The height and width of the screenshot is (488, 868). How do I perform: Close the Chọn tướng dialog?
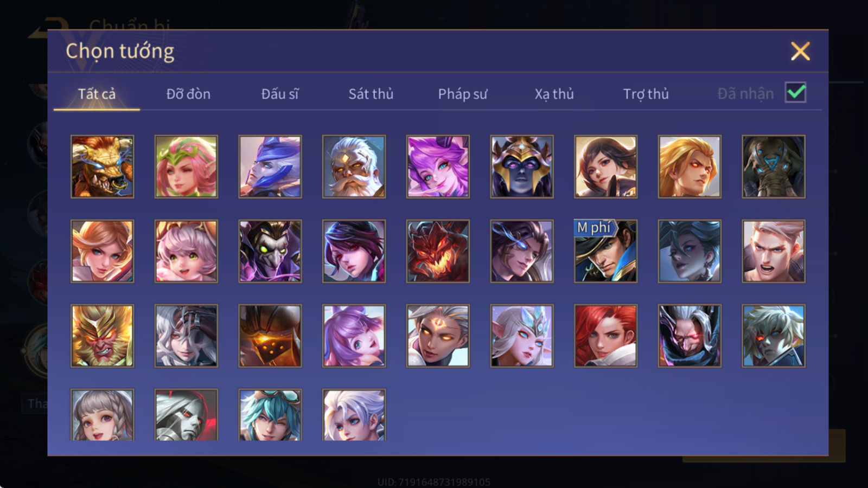[800, 52]
